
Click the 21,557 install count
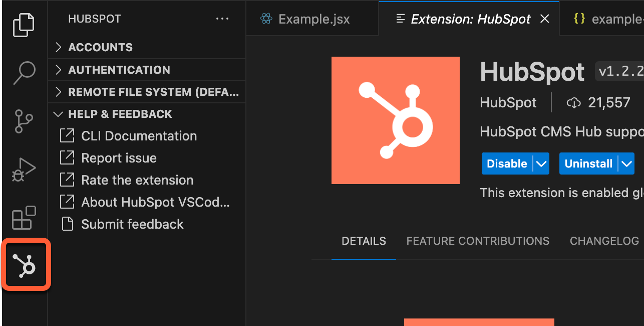point(609,103)
